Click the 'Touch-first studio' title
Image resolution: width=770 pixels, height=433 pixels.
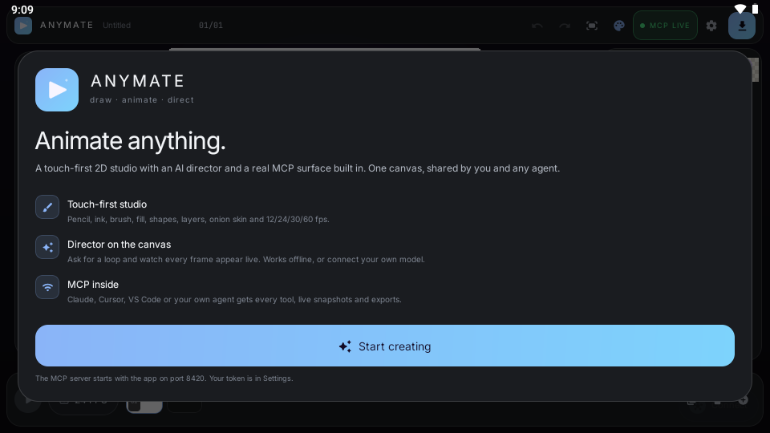[x=107, y=204]
